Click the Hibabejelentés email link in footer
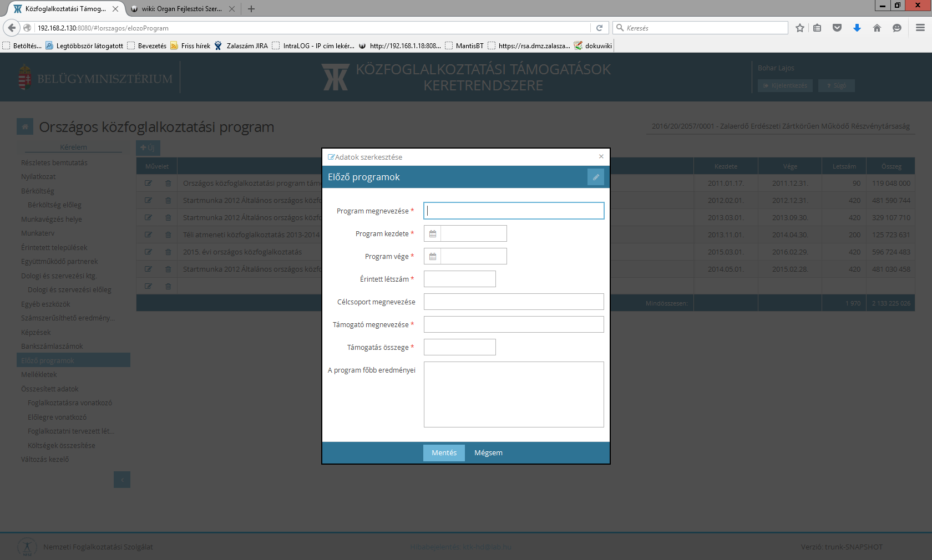 460,547
